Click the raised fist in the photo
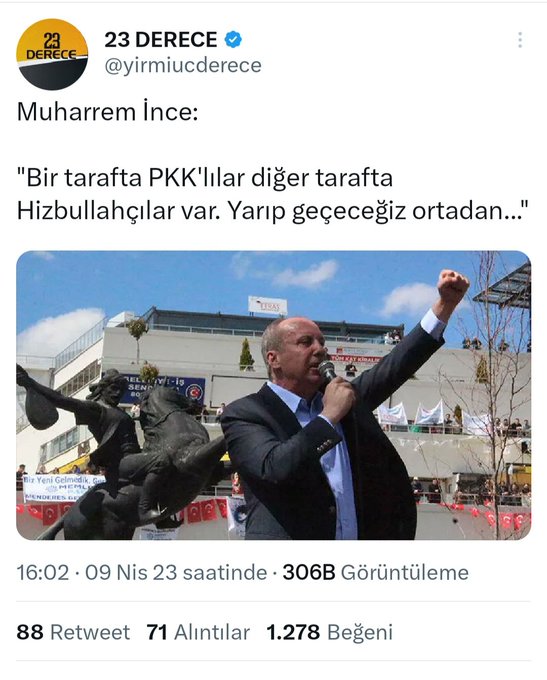Screen dimensions: 547x680 pyautogui.click(x=453, y=285)
